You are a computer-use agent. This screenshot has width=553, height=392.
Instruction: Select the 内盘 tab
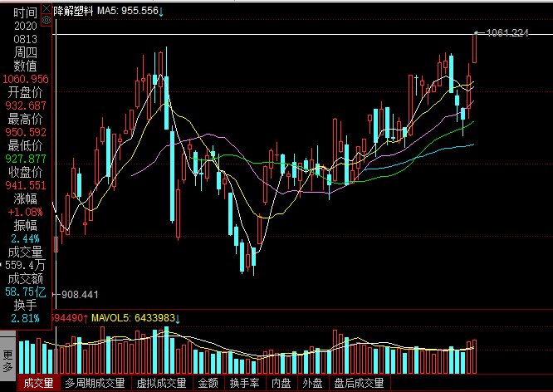coord(282,384)
